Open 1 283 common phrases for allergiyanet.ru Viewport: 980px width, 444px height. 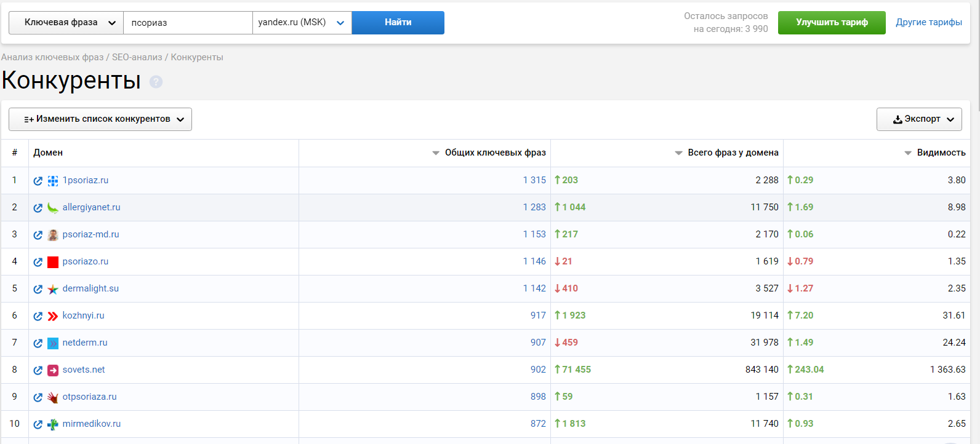pos(534,207)
